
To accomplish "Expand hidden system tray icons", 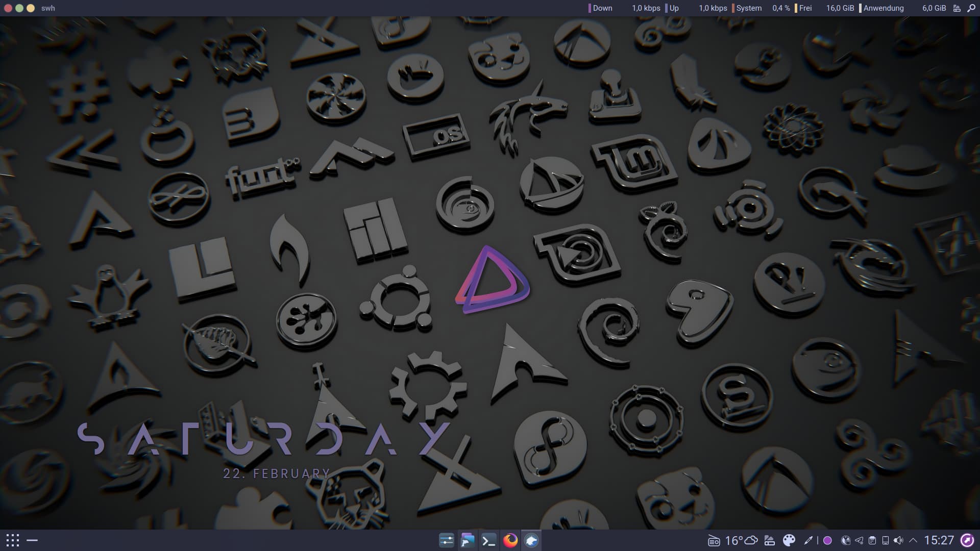I will point(913,540).
